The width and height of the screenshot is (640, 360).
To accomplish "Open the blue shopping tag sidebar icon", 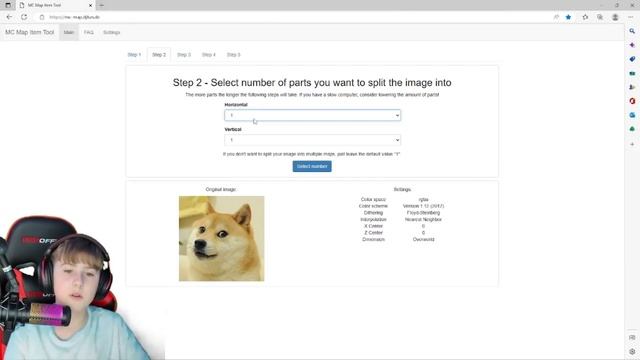I will 632,59.
